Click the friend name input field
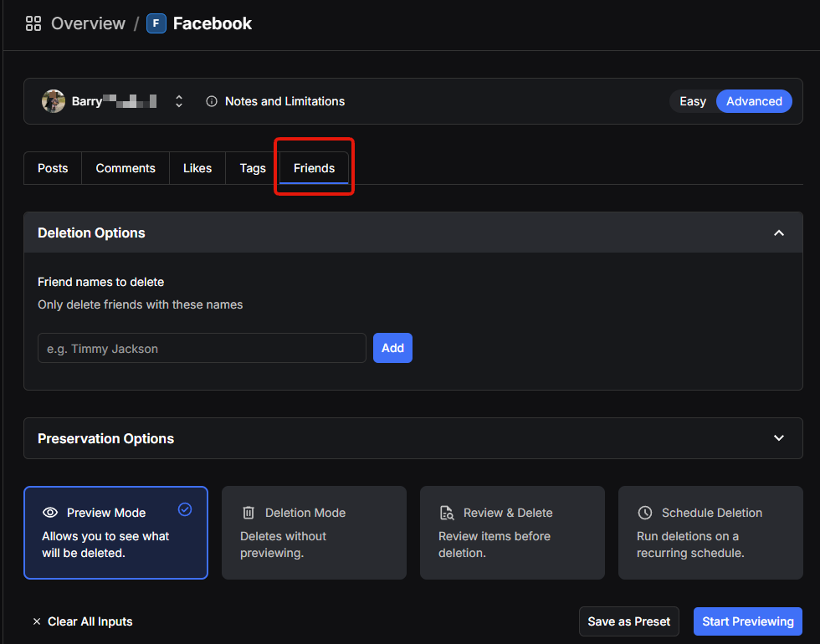The image size is (820, 644). coord(202,348)
